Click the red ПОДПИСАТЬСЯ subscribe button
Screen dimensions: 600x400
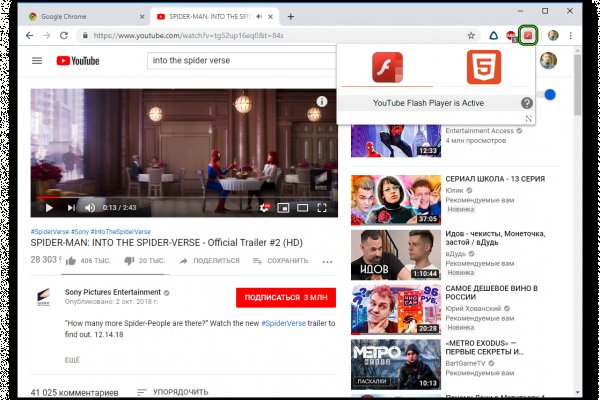[286, 297]
